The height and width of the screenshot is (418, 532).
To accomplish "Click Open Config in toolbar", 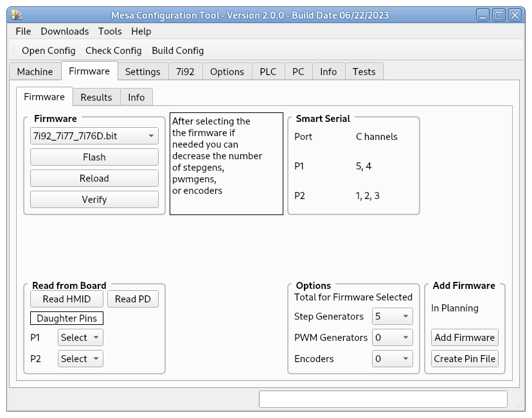I will (49, 51).
